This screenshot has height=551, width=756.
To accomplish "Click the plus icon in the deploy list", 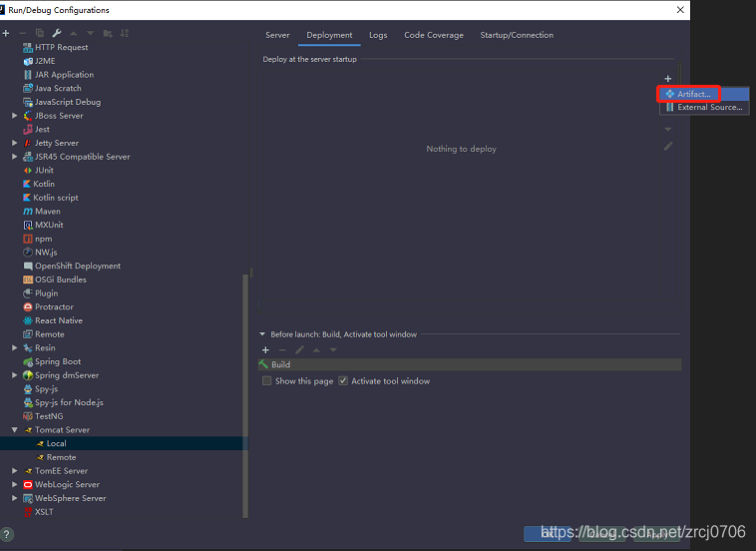I will [668, 79].
